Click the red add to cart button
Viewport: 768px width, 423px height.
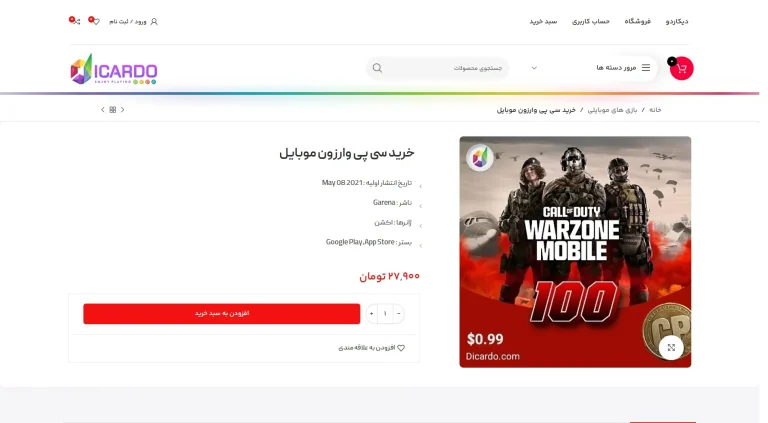pyautogui.click(x=221, y=313)
